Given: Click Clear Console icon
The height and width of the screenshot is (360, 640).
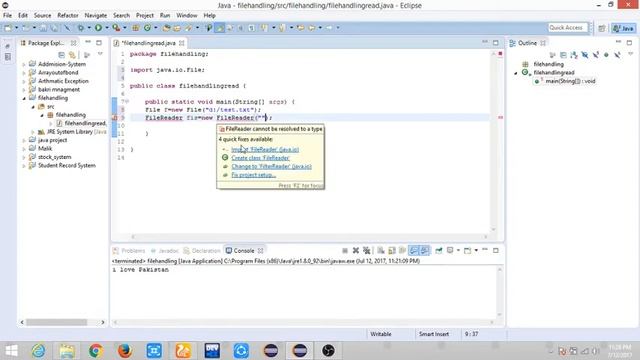Looking at the screenshot, I should [381, 251].
